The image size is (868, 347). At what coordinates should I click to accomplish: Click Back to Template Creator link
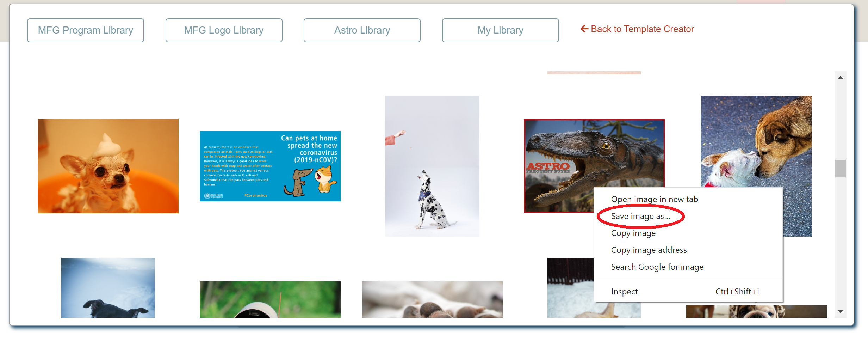[x=637, y=29]
